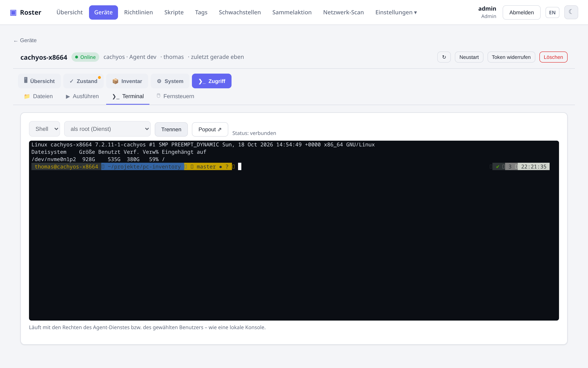The width and height of the screenshot is (588, 368).
Task: Expand the Einstellungen menu
Action: [x=396, y=12]
